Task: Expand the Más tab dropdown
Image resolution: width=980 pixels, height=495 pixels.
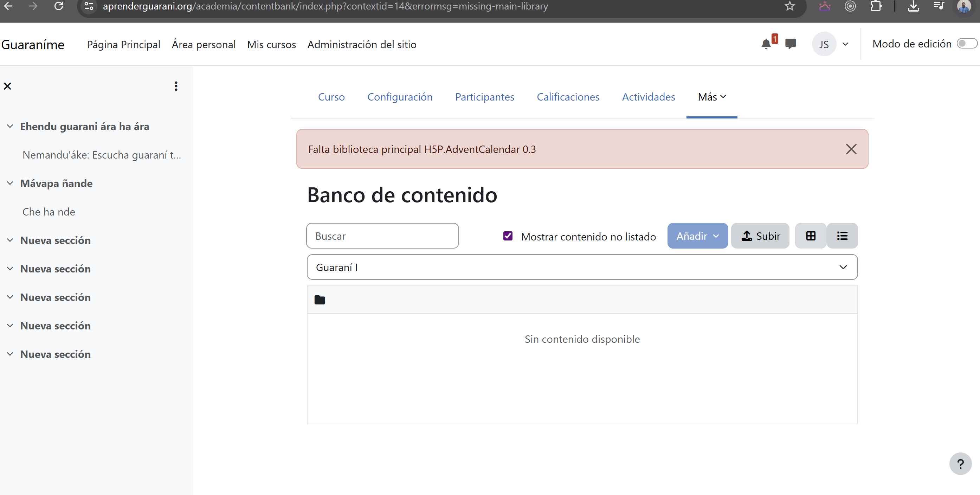Action: point(712,97)
